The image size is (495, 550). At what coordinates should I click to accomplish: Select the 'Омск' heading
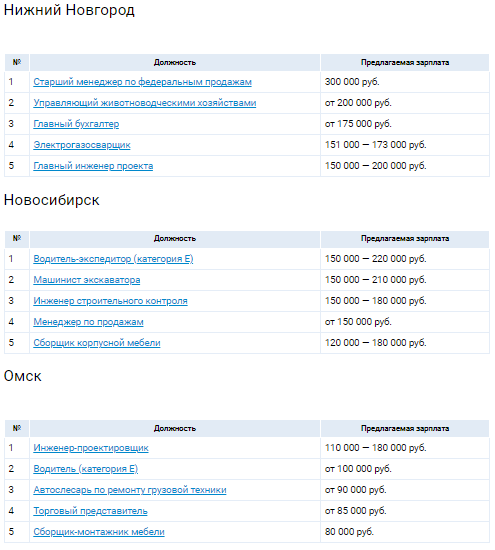(22, 376)
